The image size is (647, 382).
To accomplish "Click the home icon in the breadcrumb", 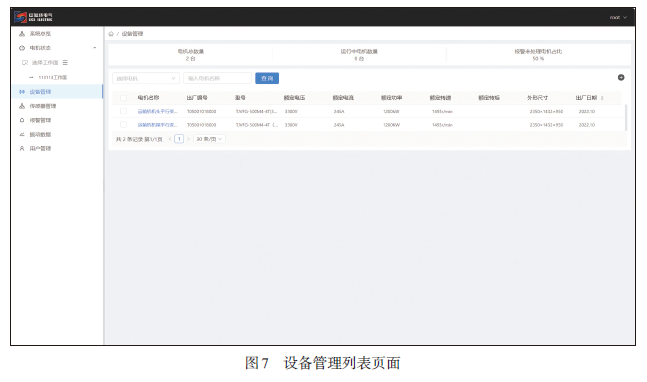I will coord(111,34).
